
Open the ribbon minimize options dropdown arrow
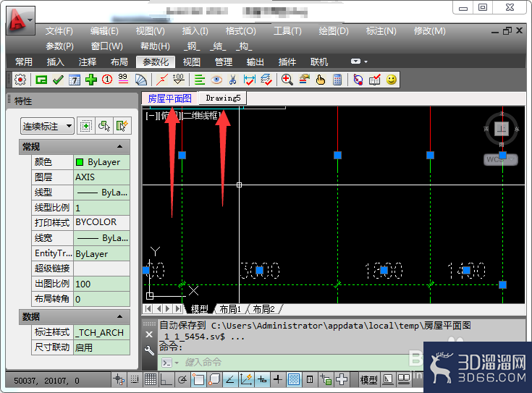point(366,62)
